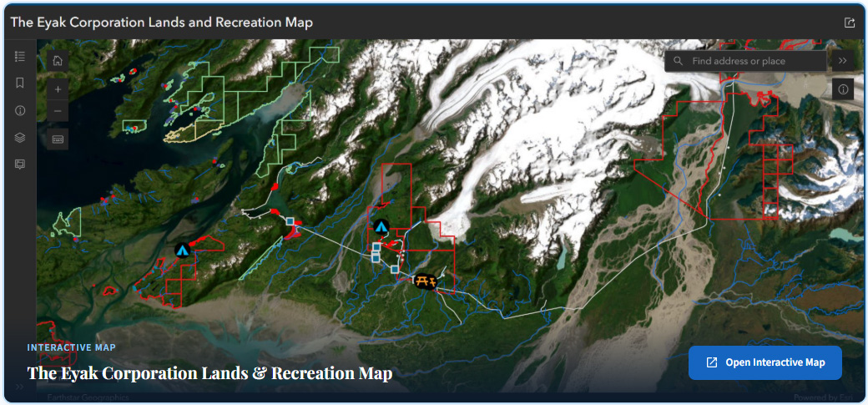Click the Earthstar Geographics attribution text
Screen dimensions: 868x405
tap(88, 397)
